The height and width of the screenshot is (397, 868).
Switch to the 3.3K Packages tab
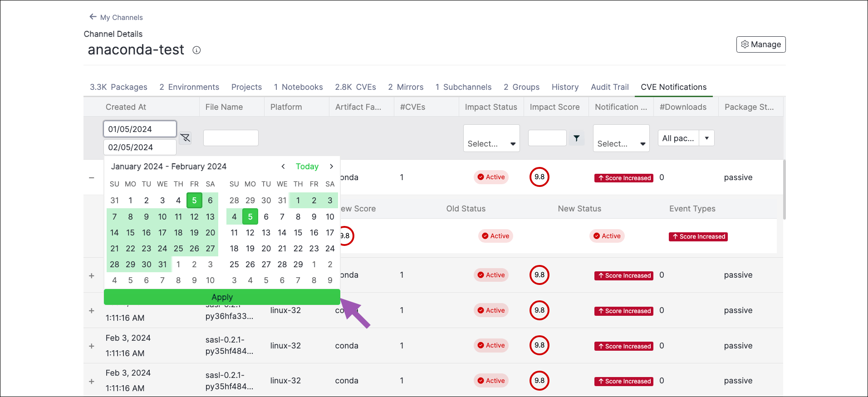coord(118,87)
